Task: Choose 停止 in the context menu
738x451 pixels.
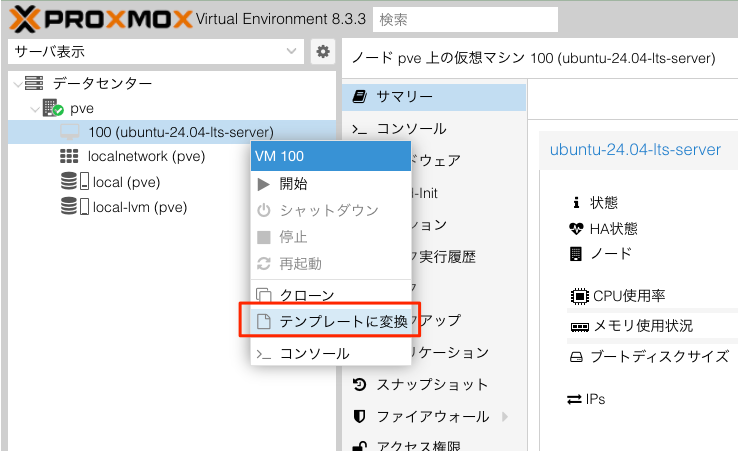Action: point(331,237)
